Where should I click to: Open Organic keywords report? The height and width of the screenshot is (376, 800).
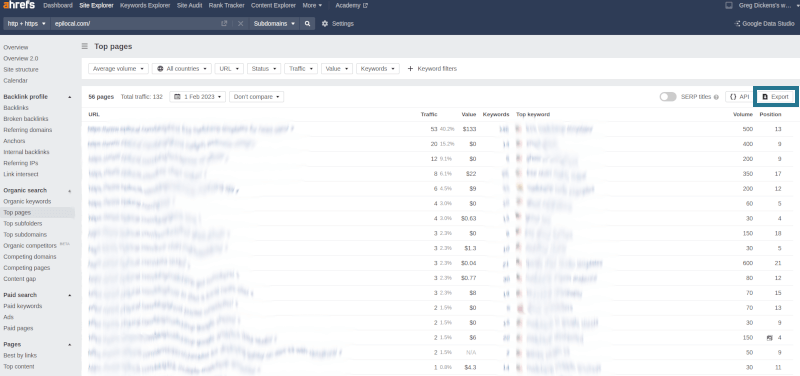tap(27, 202)
